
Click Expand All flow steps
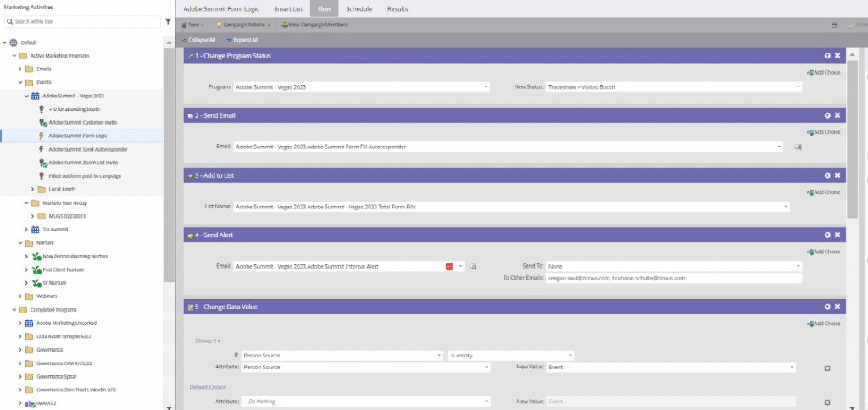point(242,40)
